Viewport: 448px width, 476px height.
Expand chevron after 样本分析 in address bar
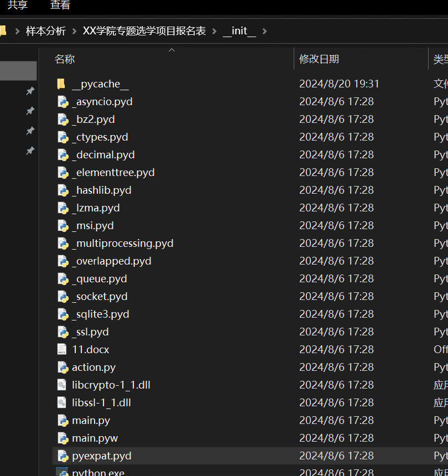click(74, 31)
